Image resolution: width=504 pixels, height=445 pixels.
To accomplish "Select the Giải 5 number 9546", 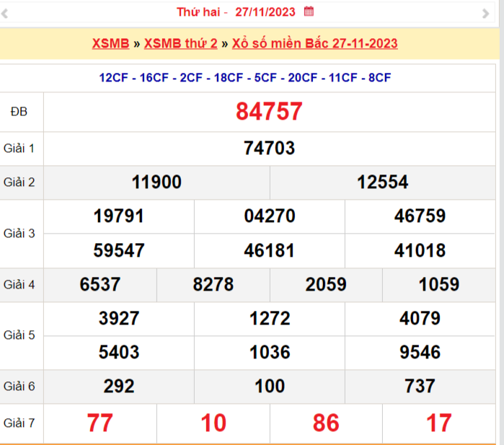I will (420, 352).
